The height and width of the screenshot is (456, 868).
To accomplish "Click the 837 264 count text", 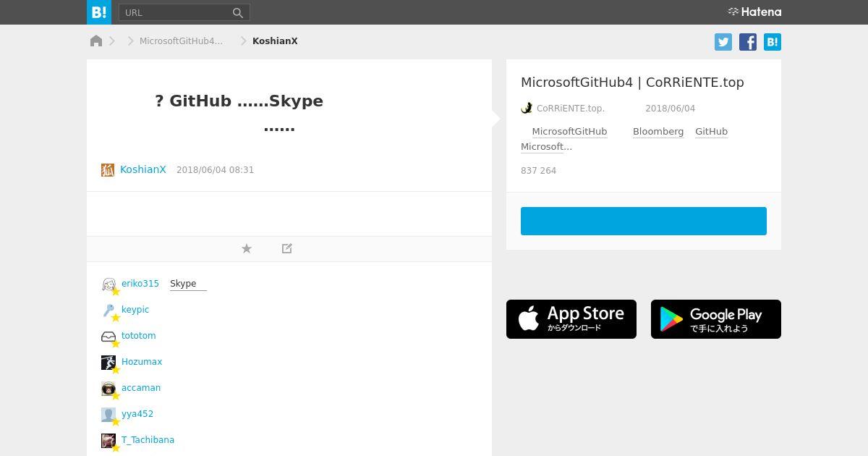I will pos(538,171).
